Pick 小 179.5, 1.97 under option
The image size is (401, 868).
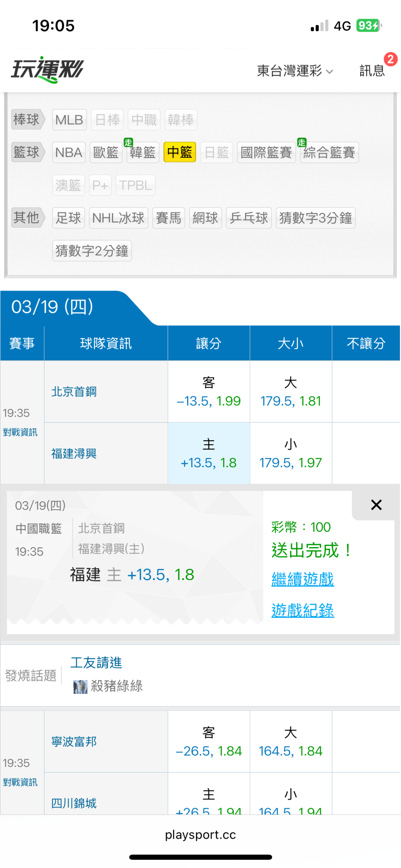click(291, 453)
